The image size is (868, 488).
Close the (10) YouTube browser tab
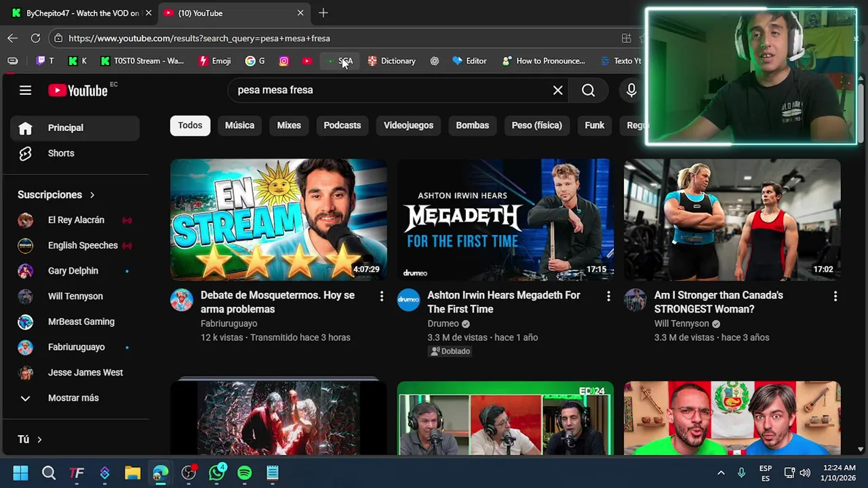(x=300, y=13)
